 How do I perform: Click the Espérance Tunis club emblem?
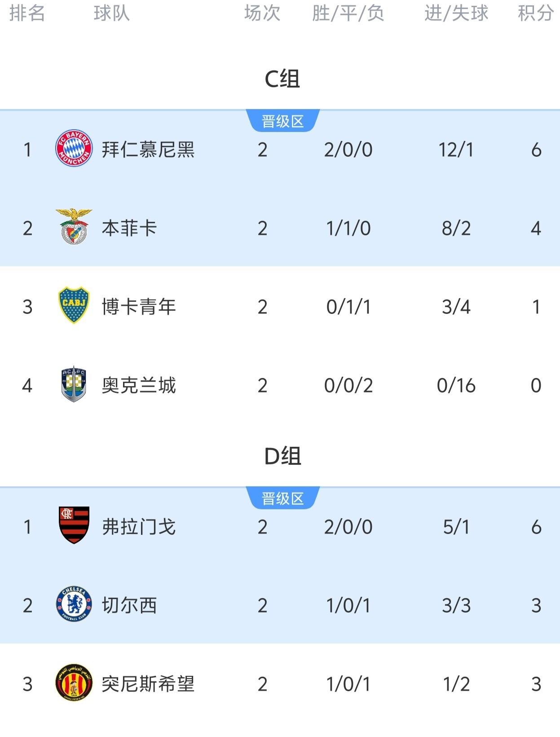(x=74, y=684)
